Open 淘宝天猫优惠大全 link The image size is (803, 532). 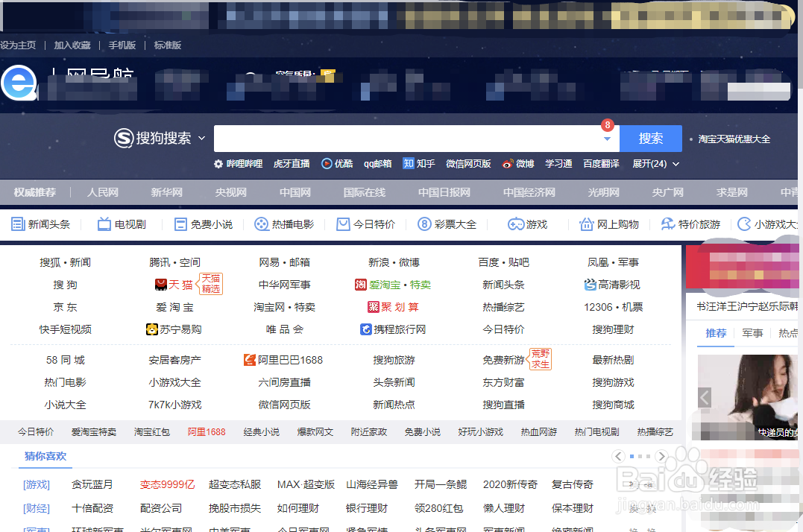tap(734, 139)
